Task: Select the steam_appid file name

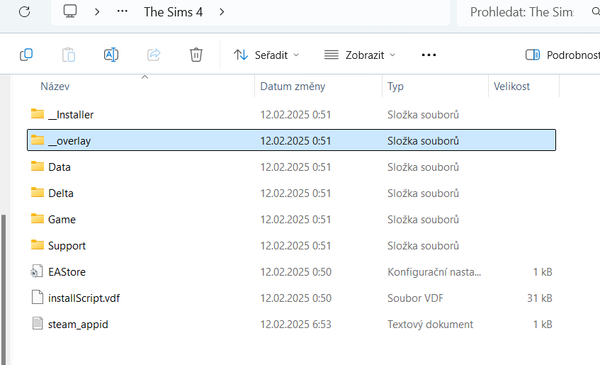Action: [78, 324]
